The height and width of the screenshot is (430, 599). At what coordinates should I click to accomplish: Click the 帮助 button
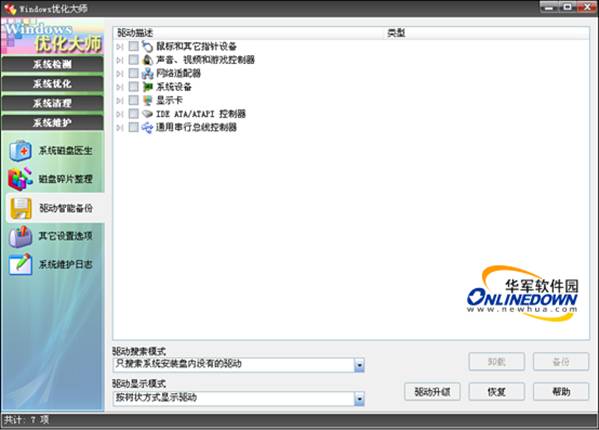[561, 391]
